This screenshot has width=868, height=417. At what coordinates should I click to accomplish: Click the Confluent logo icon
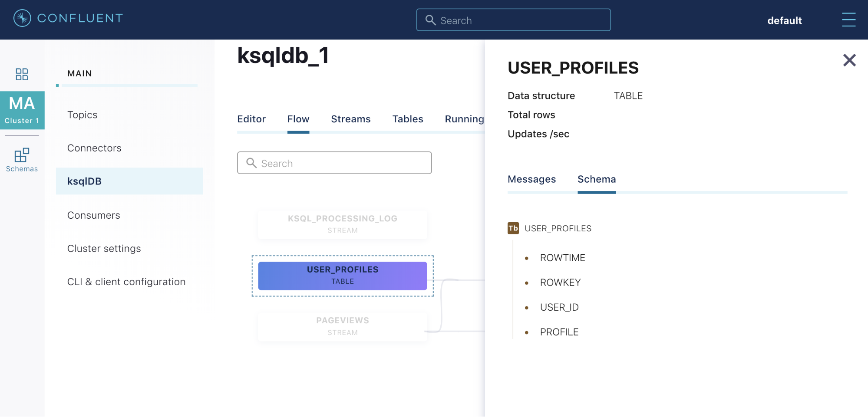(x=22, y=18)
